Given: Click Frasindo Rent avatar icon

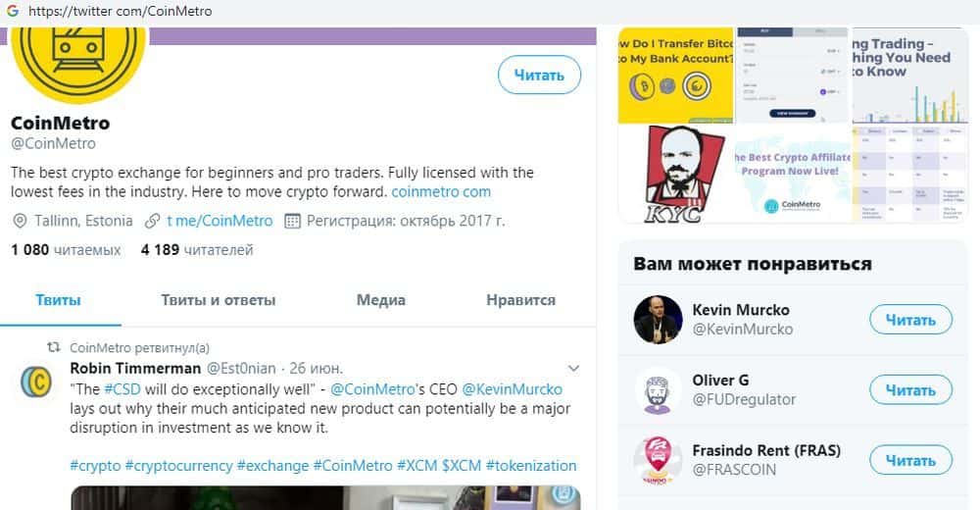Looking at the screenshot, I should tap(658, 460).
